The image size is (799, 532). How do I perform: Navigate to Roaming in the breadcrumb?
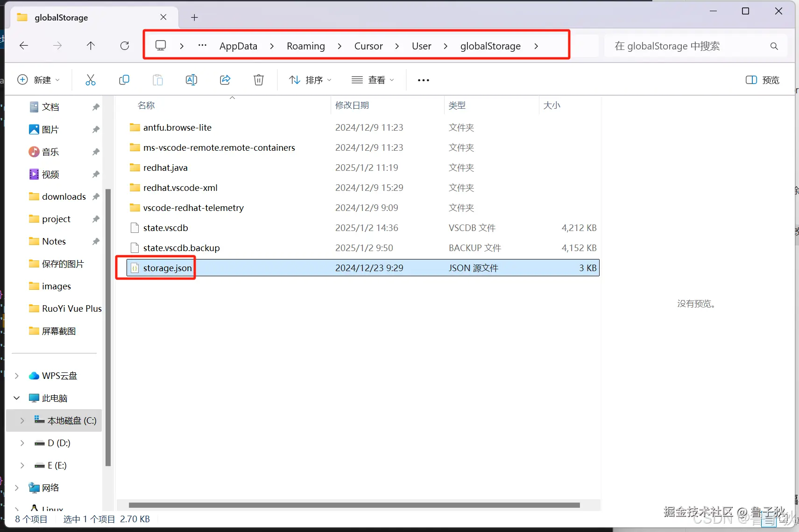tap(306, 46)
